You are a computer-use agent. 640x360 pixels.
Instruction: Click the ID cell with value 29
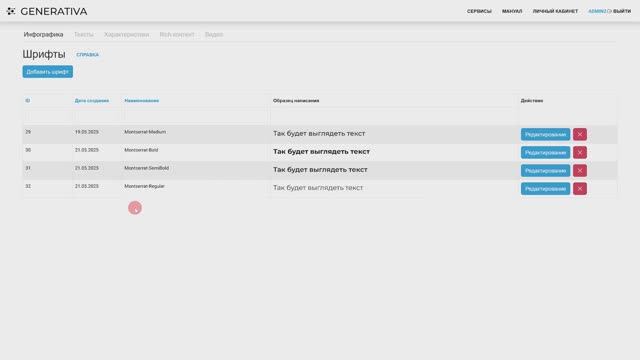[x=28, y=132]
